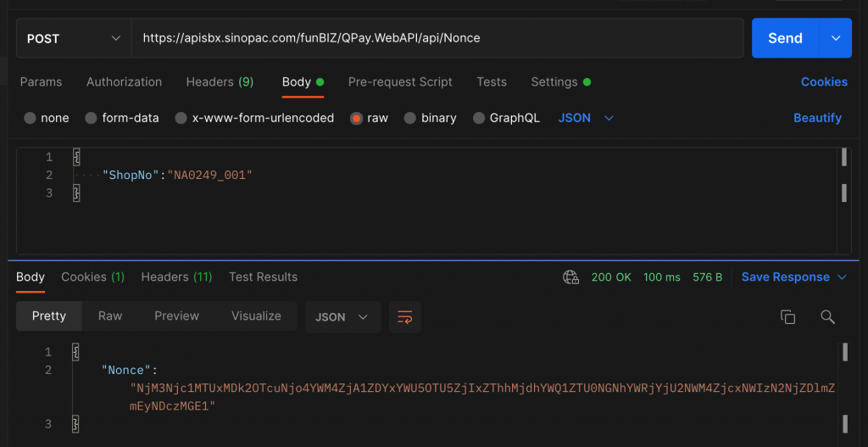Open the response JSON format dropdown

point(342,317)
